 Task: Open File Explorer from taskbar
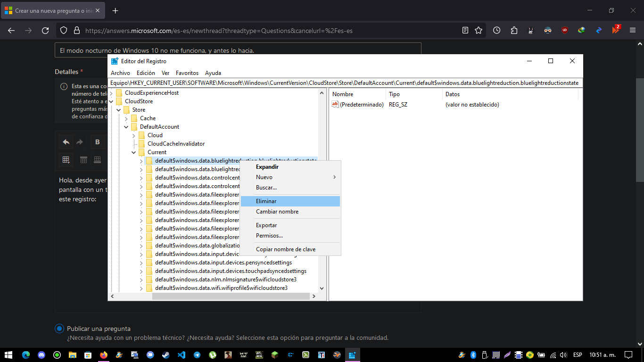(73, 354)
